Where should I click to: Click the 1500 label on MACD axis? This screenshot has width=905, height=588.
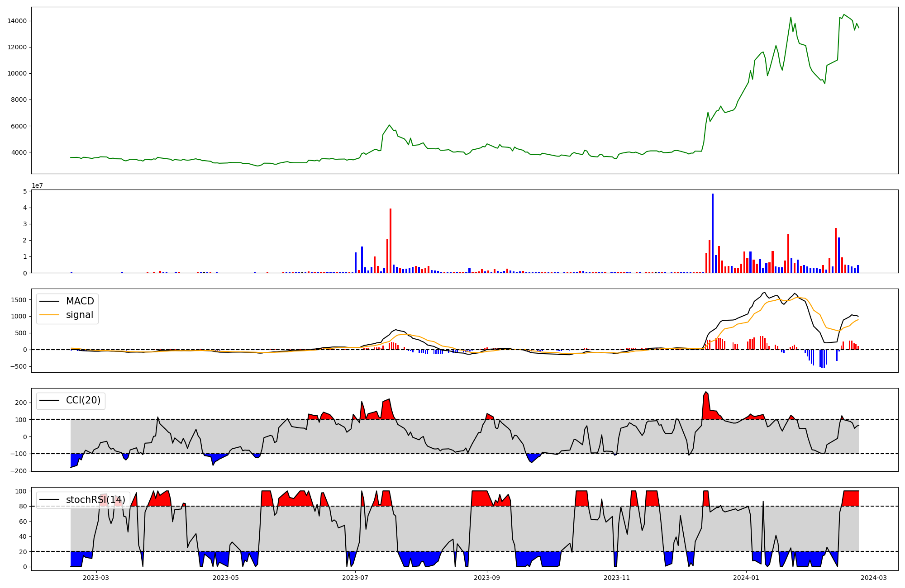pos(19,300)
